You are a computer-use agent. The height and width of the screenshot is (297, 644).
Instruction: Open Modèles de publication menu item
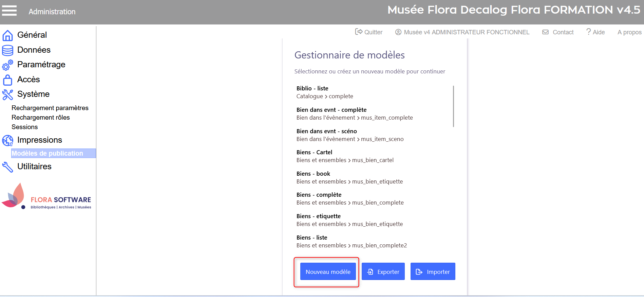click(48, 153)
